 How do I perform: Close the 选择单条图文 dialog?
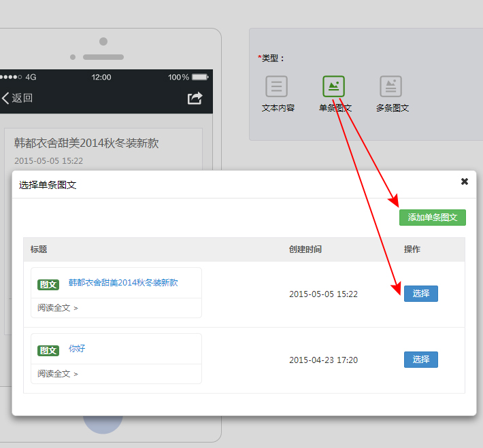(465, 182)
